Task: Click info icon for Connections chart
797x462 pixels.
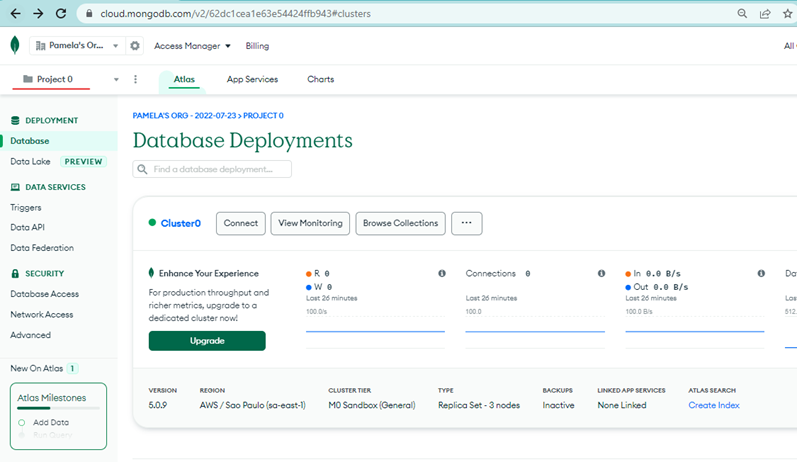Action: coord(601,273)
